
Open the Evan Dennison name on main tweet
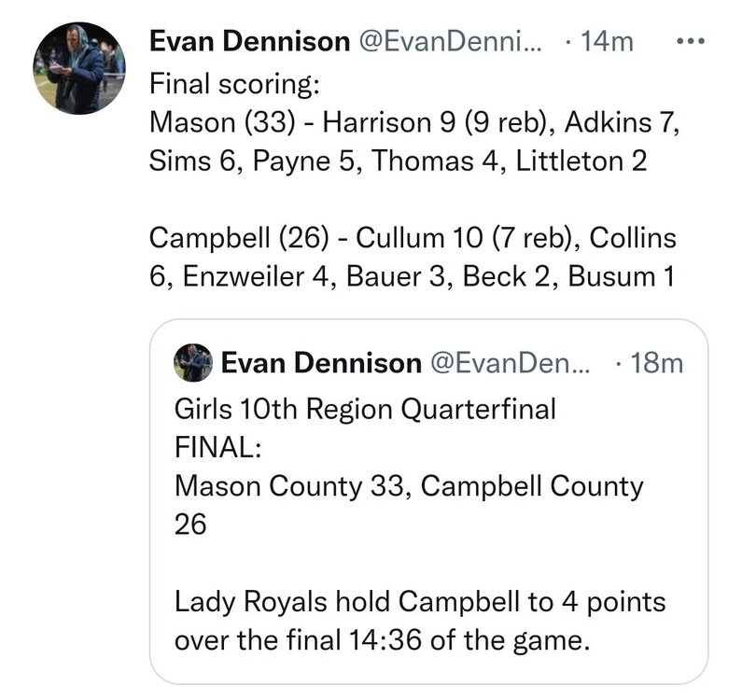point(250,41)
